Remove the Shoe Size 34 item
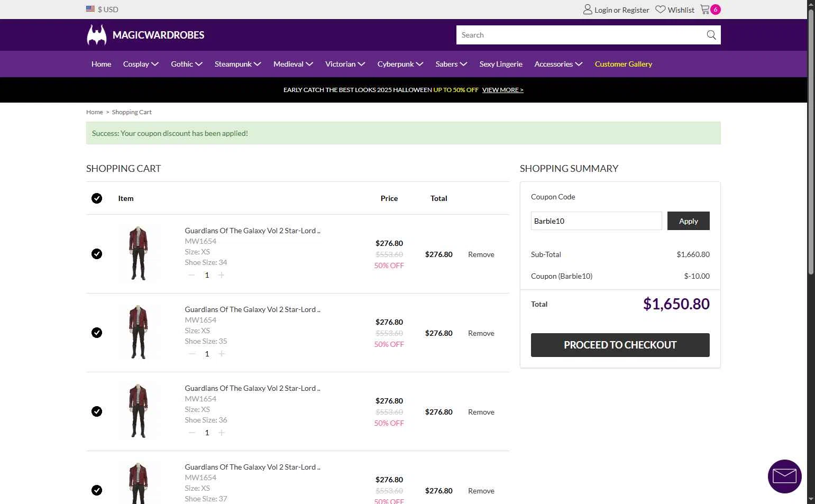This screenshot has height=504, width=815. pyautogui.click(x=481, y=254)
